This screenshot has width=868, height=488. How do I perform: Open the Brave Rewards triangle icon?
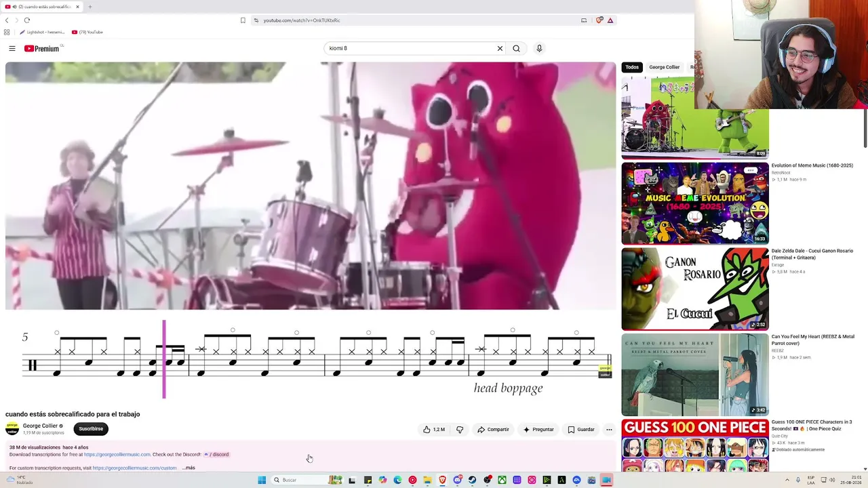point(610,20)
